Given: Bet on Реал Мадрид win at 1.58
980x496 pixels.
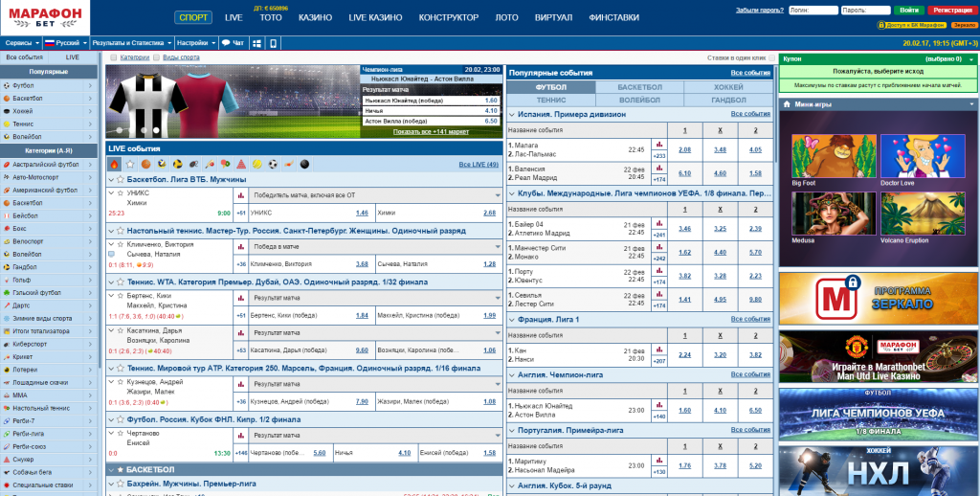Looking at the screenshot, I should [755, 174].
